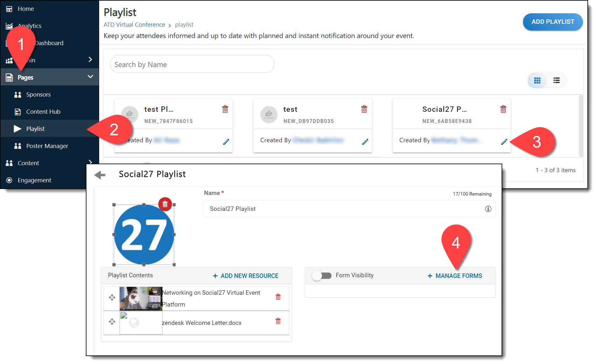Switch to grid view layout

click(537, 81)
